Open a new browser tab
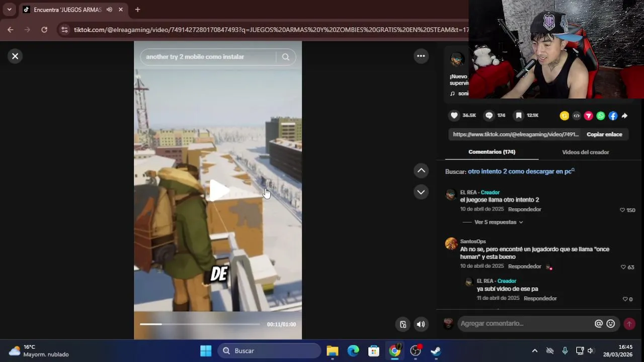 point(137,10)
